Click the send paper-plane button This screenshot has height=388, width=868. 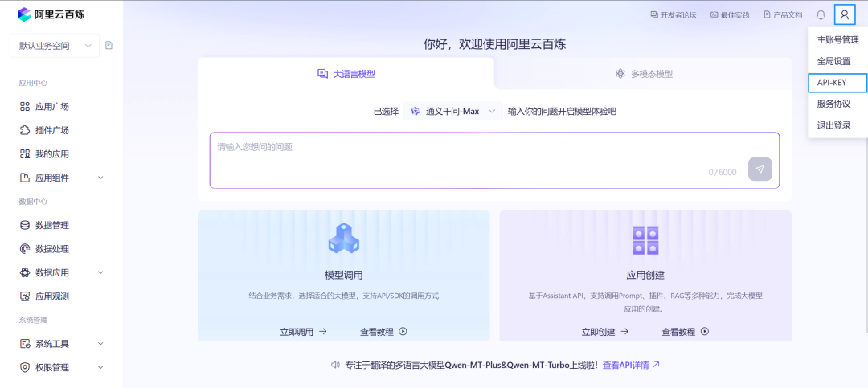pos(760,169)
